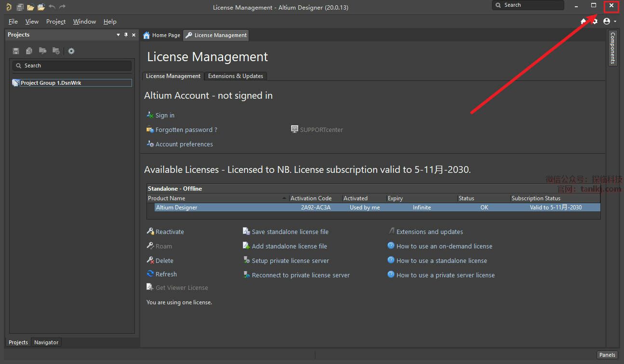Click the folder search icon in Projects panel
The height and width of the screenshot is (364, 624).
(43, 51)
